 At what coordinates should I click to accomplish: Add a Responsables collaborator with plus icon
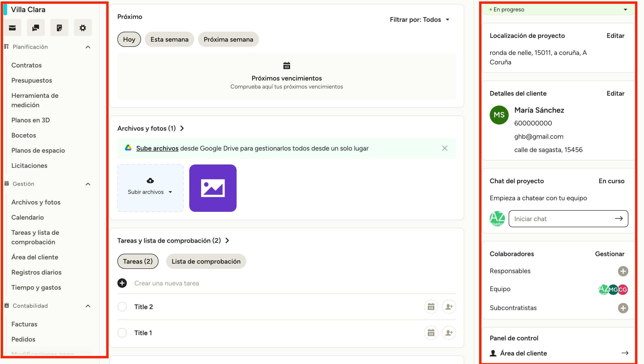[623, 271]
